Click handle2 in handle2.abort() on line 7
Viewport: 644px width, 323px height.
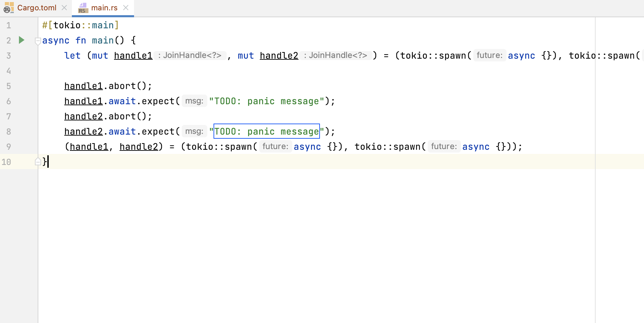coord(84,116)
